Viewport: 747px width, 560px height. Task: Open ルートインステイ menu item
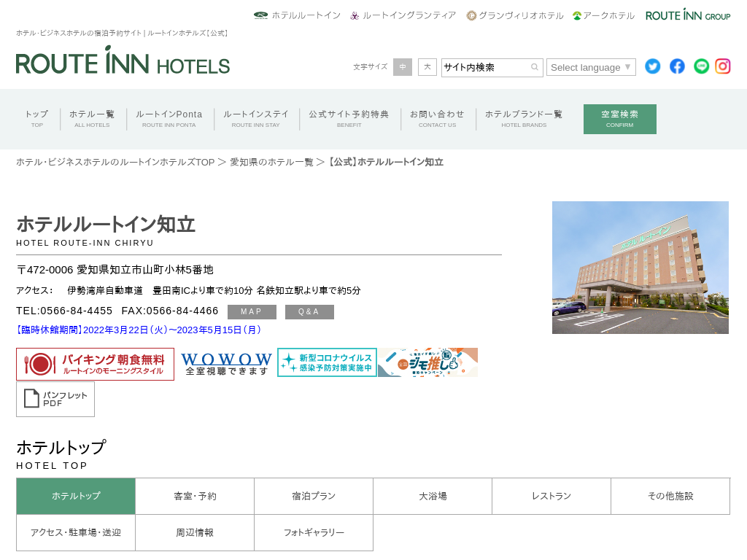tap(256, 119)
